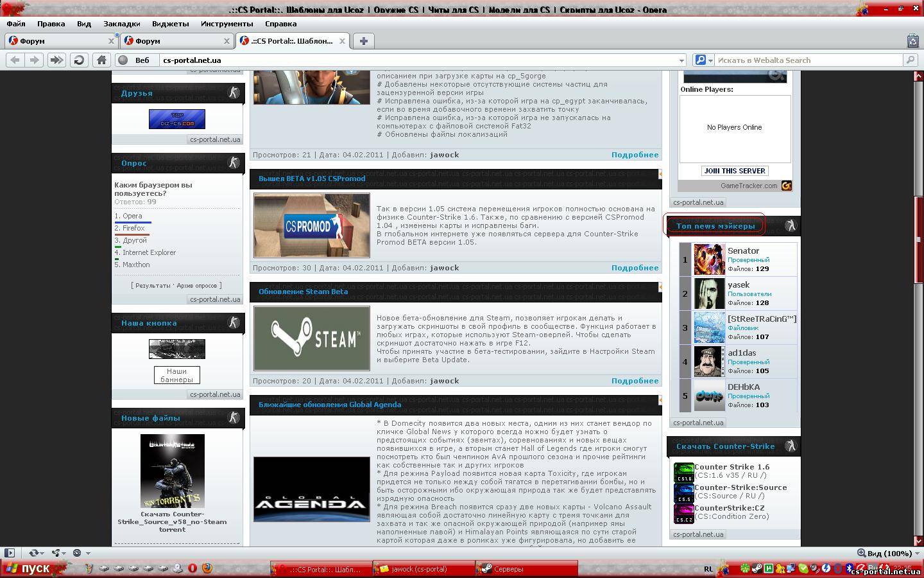The image size is (924, 578).
Task: Open the Counter Strike 1.6 download link
Action: click(732, 467)
